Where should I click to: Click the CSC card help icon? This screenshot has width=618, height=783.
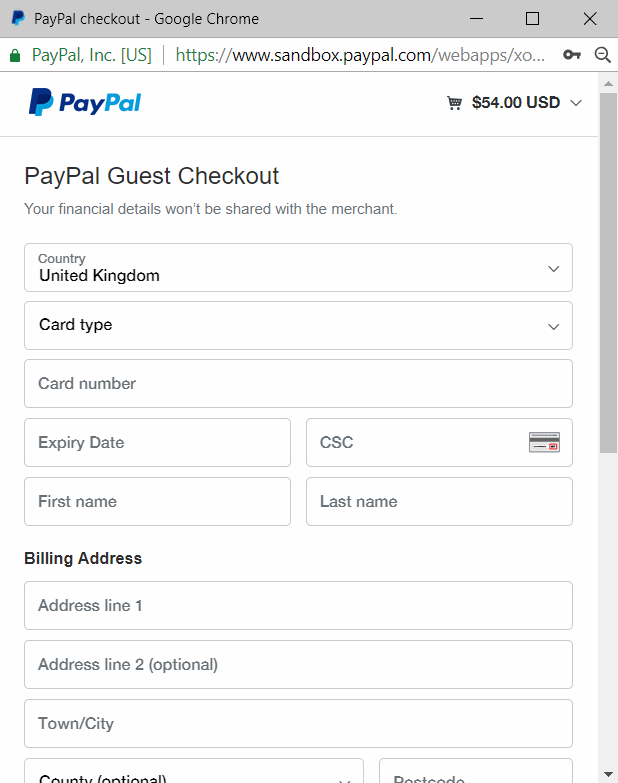pos(544,442)
